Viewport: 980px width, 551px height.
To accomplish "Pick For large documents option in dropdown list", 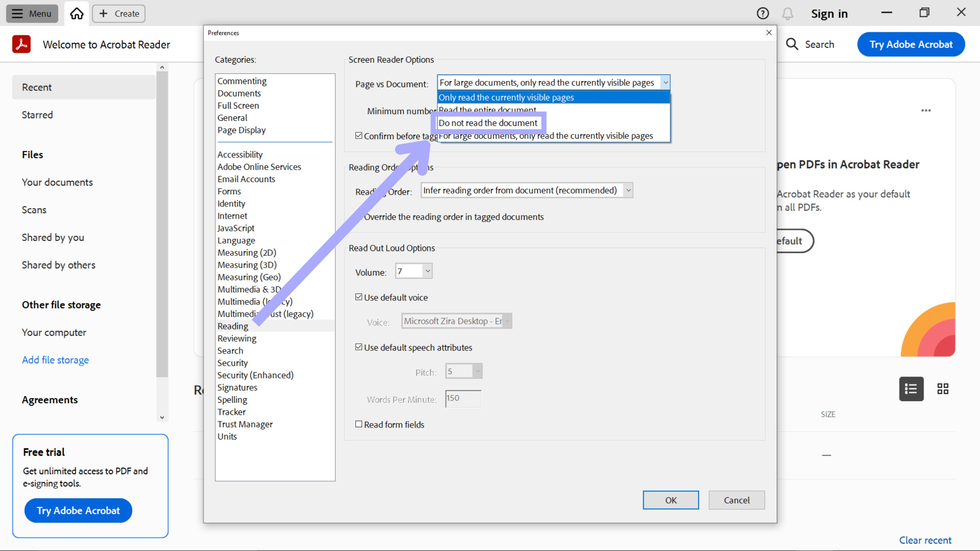I will click(x=554, y=136).
